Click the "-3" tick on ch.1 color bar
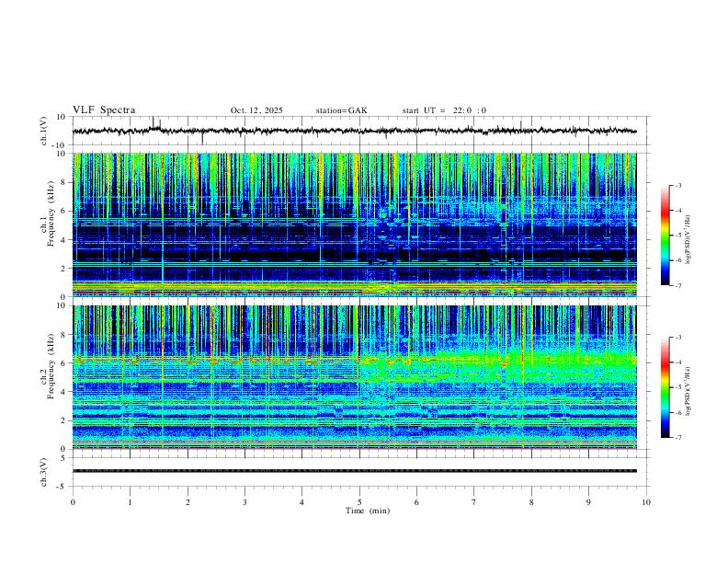This screenshot has width=728, height=563. coord(677,185)
